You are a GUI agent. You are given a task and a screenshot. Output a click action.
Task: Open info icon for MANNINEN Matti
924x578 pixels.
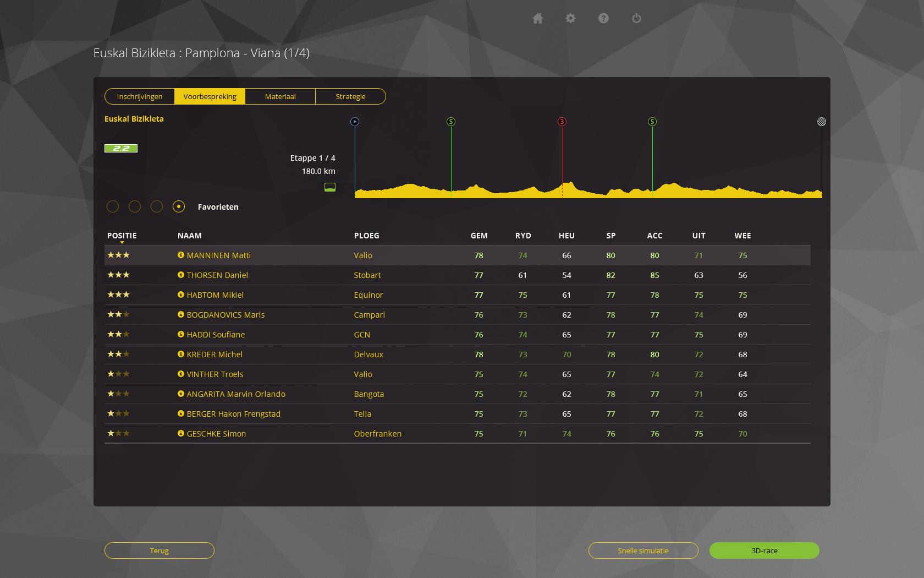180,255
